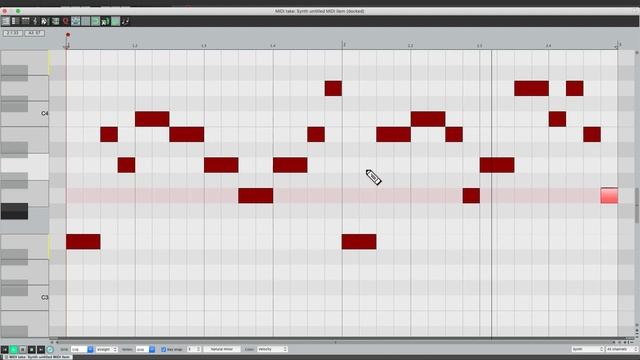The width and height of the screenshot is (640, 360).
Task: Toggle the grid display toolbar icon
Action: coord(85,21)
